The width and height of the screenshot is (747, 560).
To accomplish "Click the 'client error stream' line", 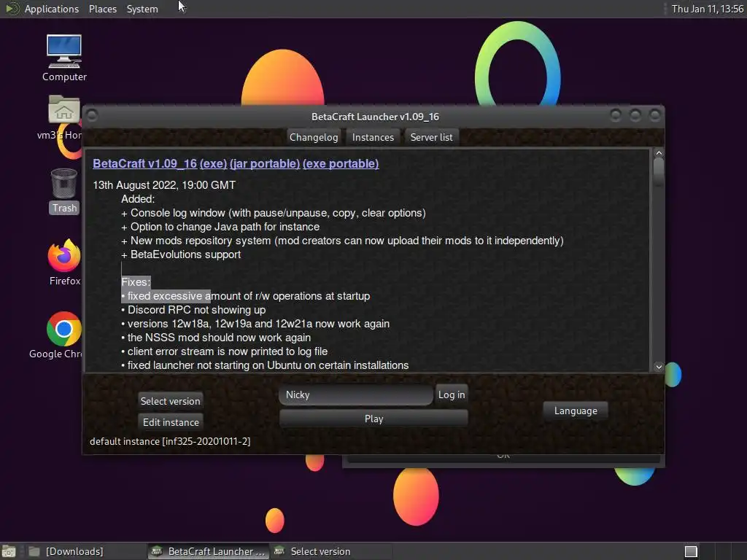I will (225, 351).
